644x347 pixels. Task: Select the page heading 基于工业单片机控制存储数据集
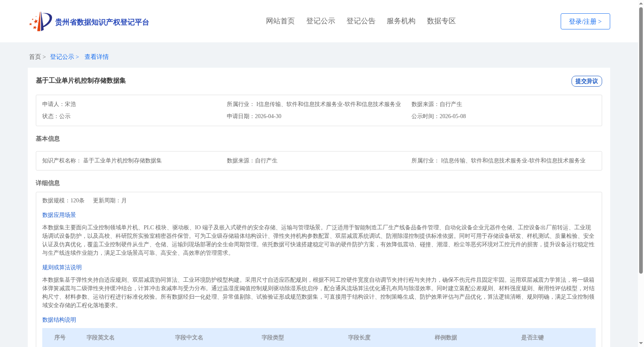81,81
